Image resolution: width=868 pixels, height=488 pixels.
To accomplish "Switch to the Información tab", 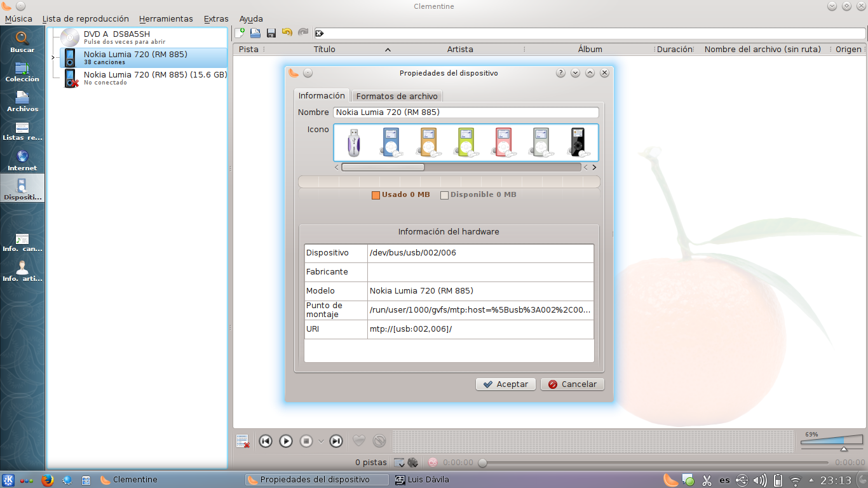I will tap(322, 95).
